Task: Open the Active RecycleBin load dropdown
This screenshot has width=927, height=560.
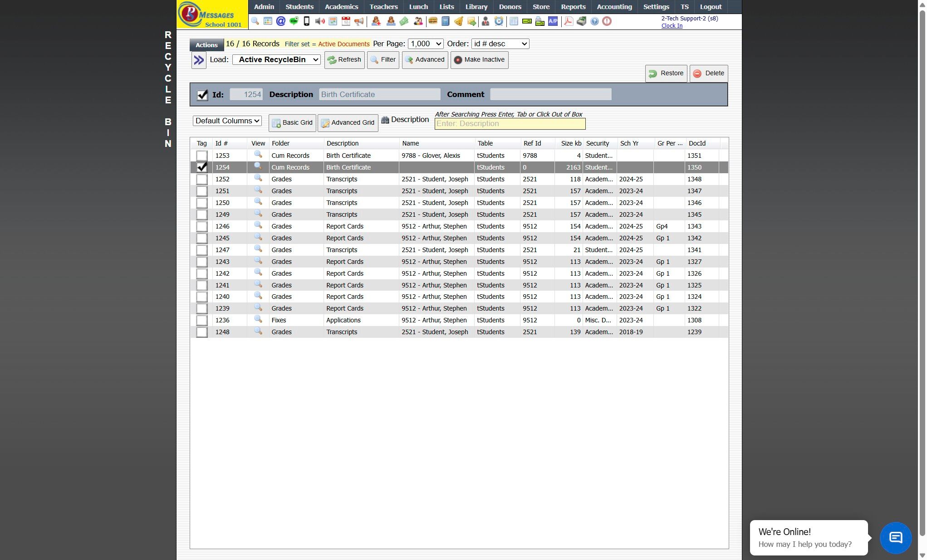Action: pos(276,60)
